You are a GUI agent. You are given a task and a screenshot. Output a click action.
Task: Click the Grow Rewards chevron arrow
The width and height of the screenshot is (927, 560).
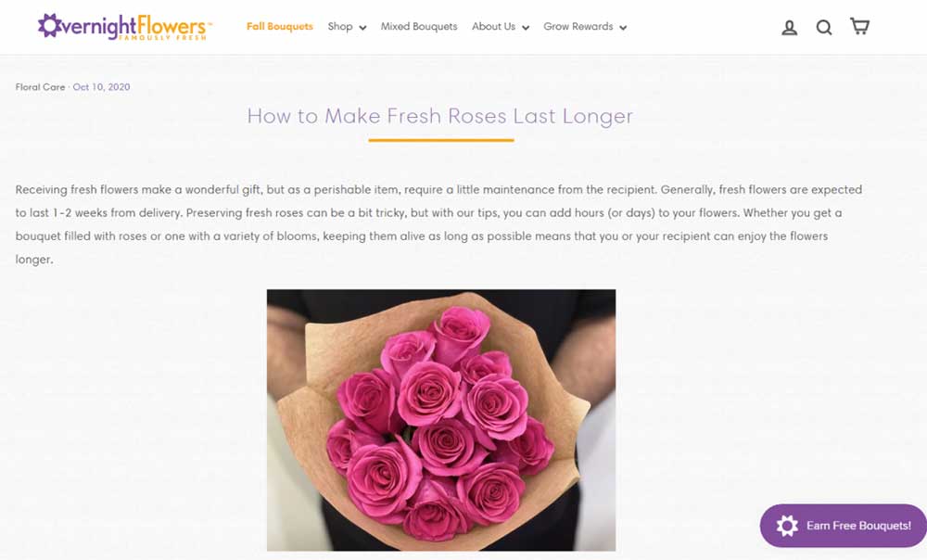(x=623, y=28)
